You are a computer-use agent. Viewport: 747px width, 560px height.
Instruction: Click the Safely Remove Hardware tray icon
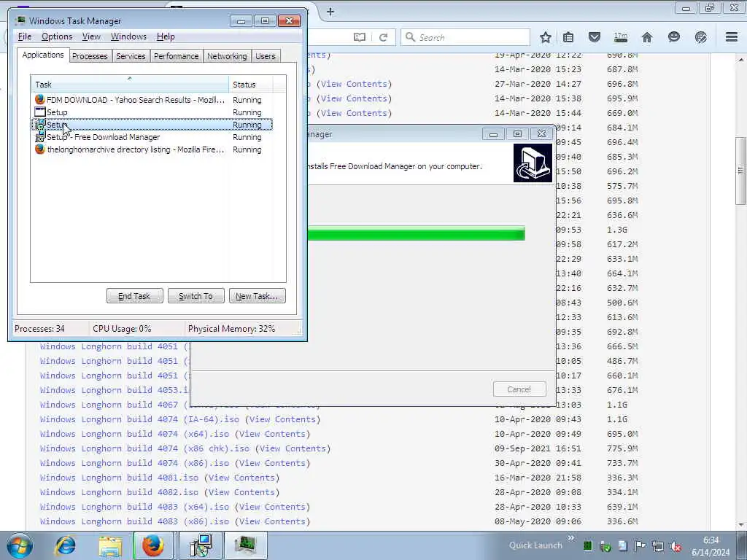[x=605, y=546]
